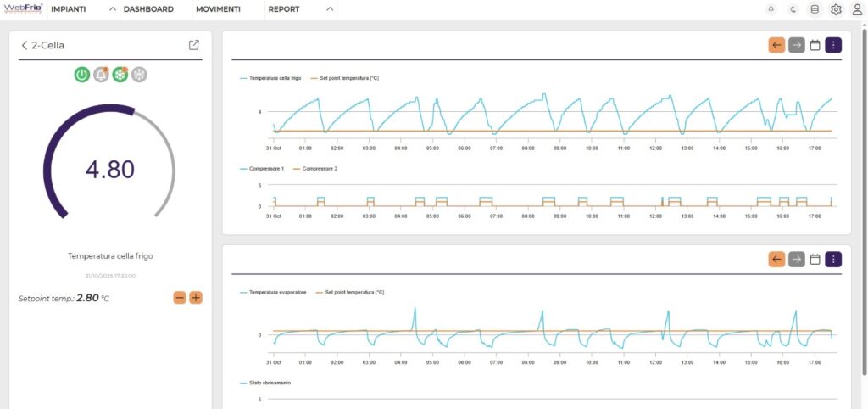Go back with orange arrow on top chart
The height and width of the screenshot is (409, 868).
pos(776,45)
